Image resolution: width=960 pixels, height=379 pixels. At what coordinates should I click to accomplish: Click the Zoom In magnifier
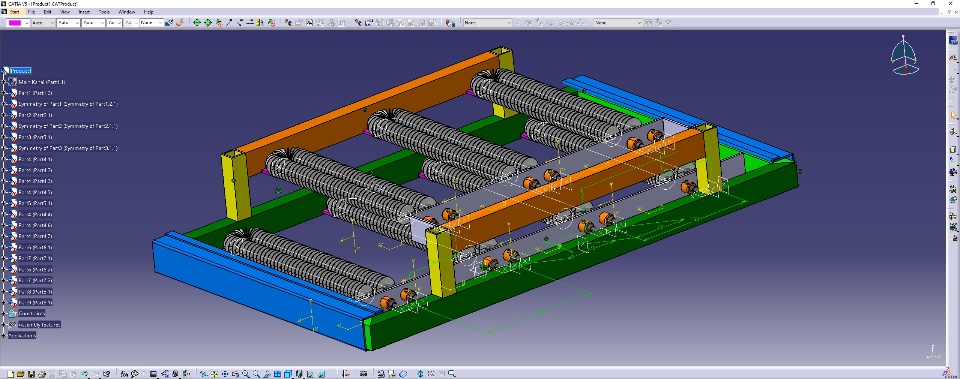246,373
